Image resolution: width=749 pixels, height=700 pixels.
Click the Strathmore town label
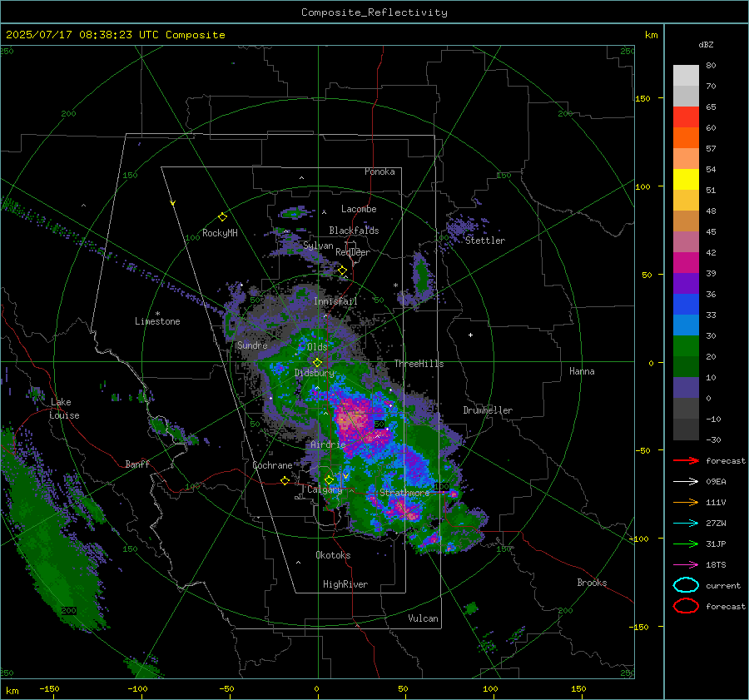coord(404,492)
